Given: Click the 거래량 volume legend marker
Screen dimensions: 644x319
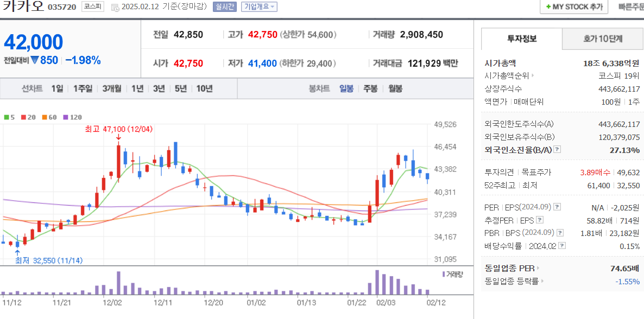Looking at the screenshot, I should point(444,274).
